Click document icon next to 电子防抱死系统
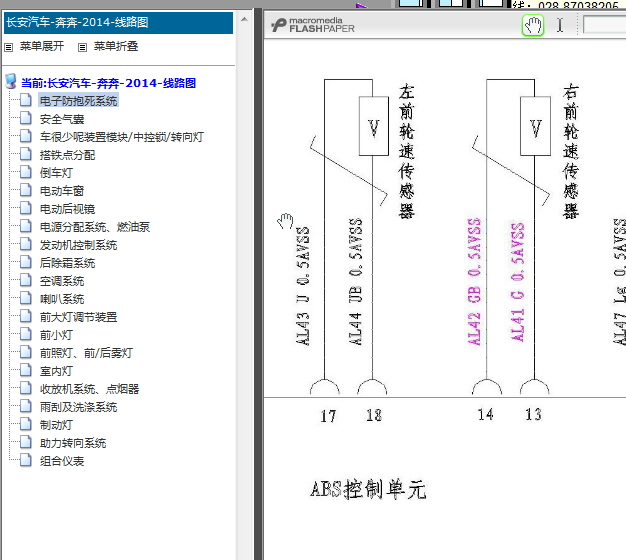This screenshot has height=560, width=626. (x=26, y=99)
